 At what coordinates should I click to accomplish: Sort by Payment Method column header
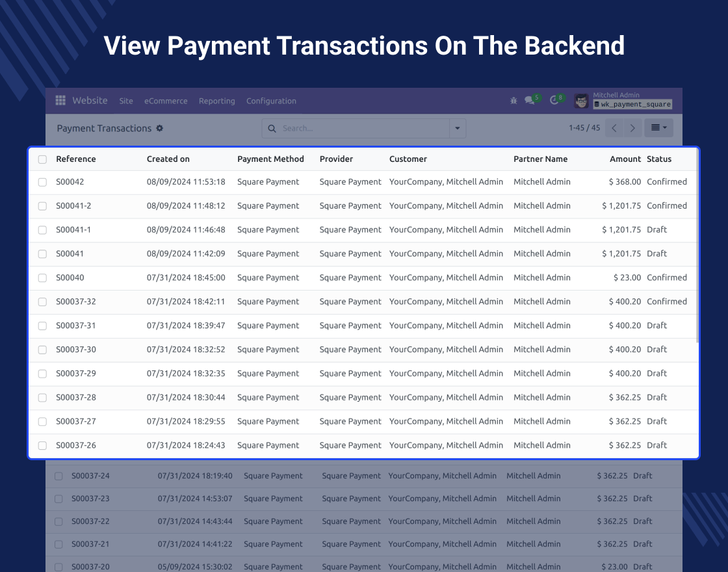(x=270, y=159)
